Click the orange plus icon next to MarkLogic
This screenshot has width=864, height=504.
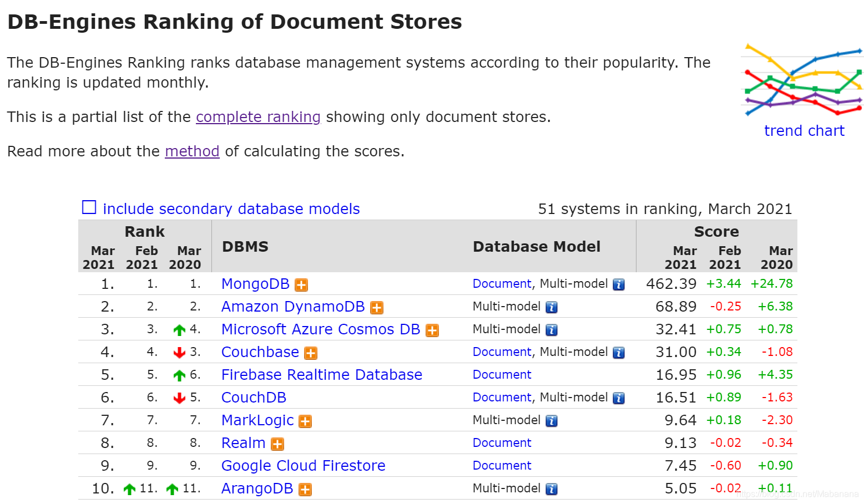(305, 421)
